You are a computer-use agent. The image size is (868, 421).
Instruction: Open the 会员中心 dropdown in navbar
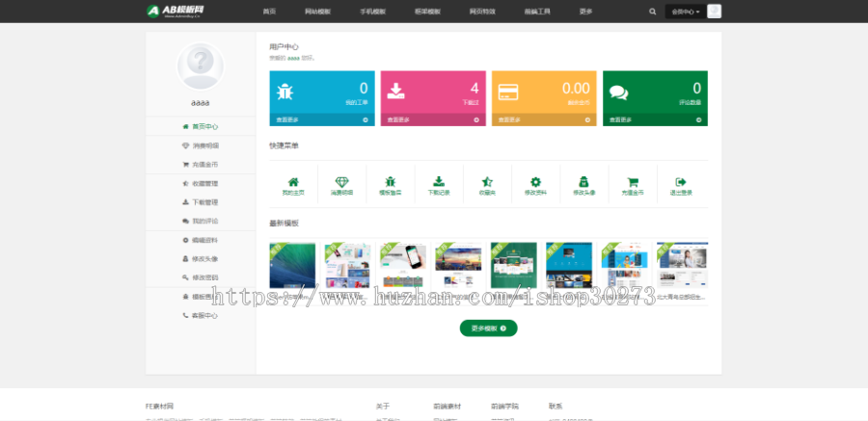pos(685,12)
